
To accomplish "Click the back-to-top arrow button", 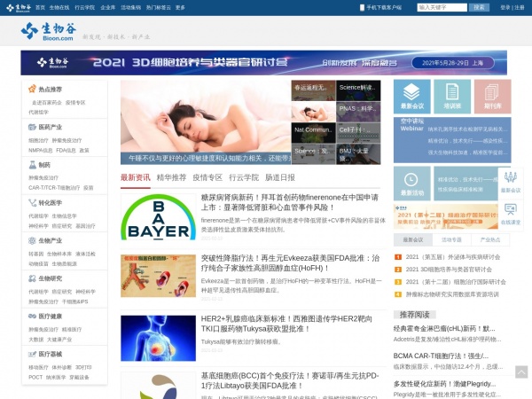I will 521,372.
